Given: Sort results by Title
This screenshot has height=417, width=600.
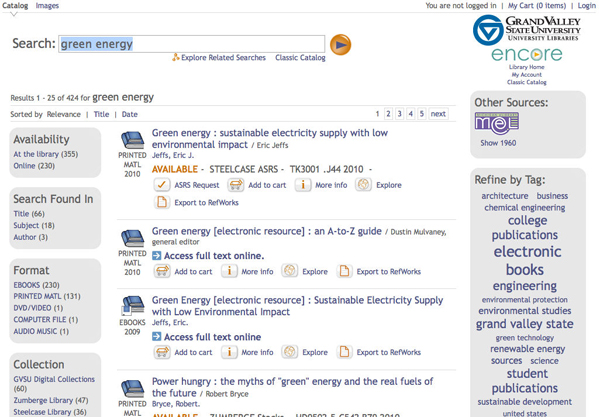Looking at the screenshot, I should (101, 115).
